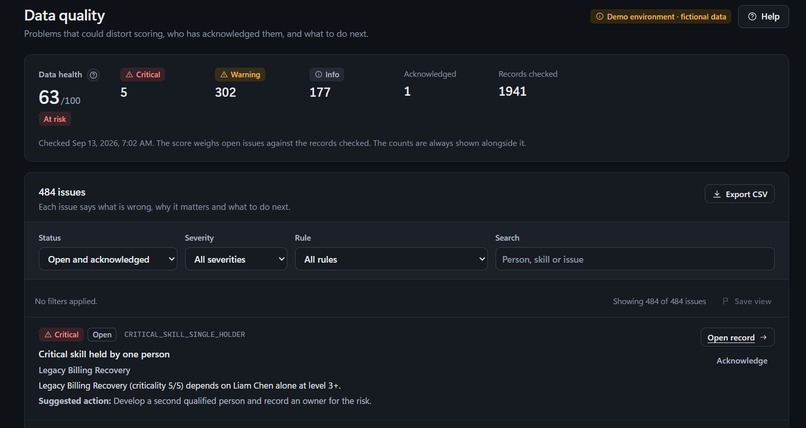
Task: Click the At risk status badge
Action: point(54,119)
